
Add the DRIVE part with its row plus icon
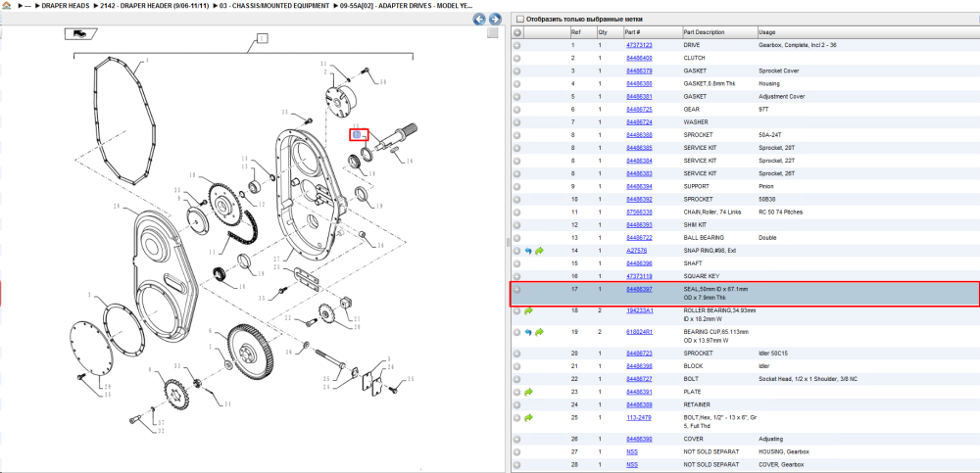(x=517, y=46)
